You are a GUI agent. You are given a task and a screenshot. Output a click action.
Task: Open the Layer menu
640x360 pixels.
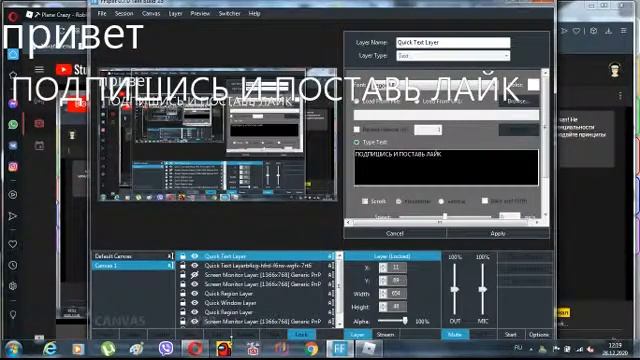click(176, 13)
